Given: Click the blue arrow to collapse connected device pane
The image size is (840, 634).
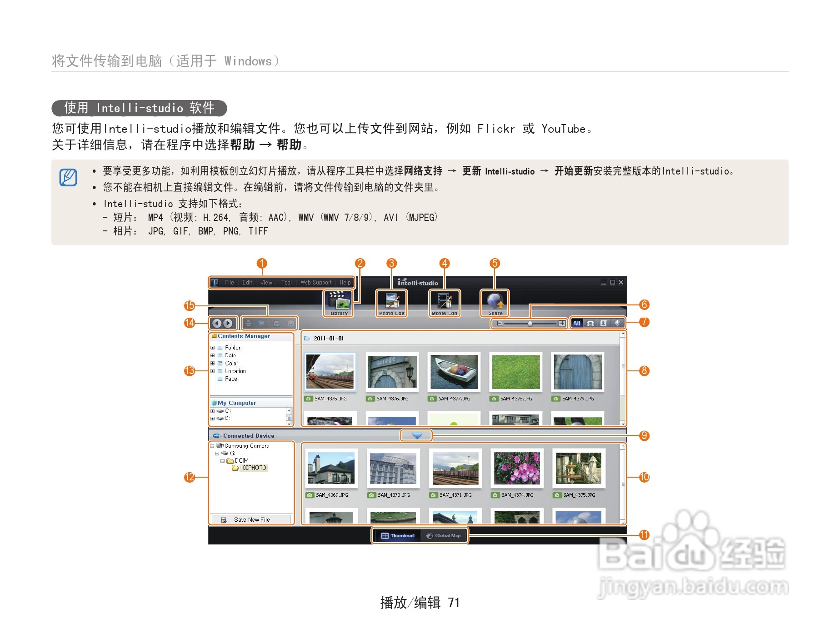Looking at the screenshot, I should (417, 435).
